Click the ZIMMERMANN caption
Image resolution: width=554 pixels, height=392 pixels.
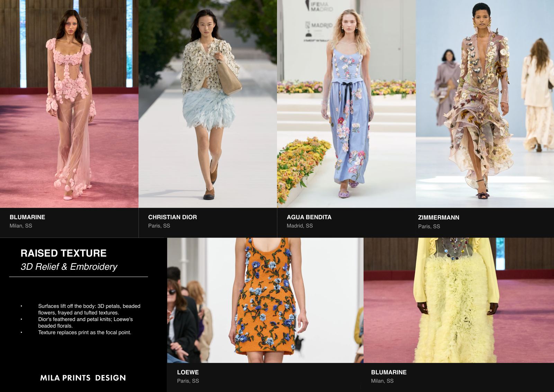click(x=439, y=217)
